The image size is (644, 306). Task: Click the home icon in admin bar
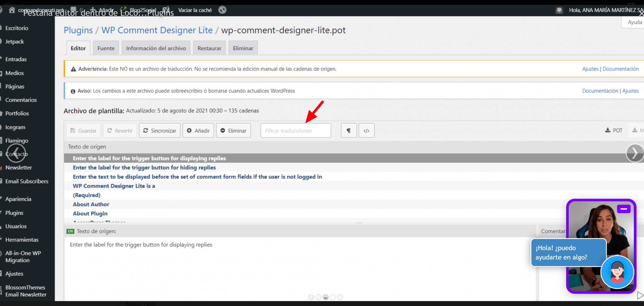click(12, 10)
